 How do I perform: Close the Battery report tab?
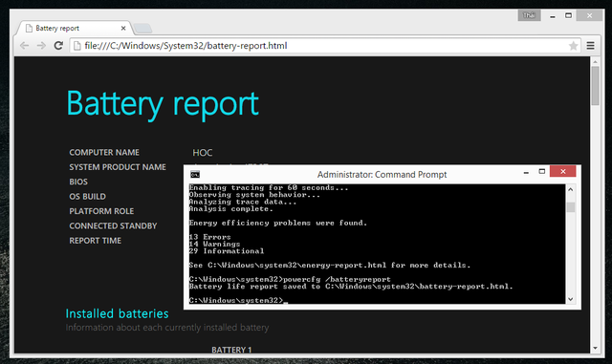click(123, 28)
